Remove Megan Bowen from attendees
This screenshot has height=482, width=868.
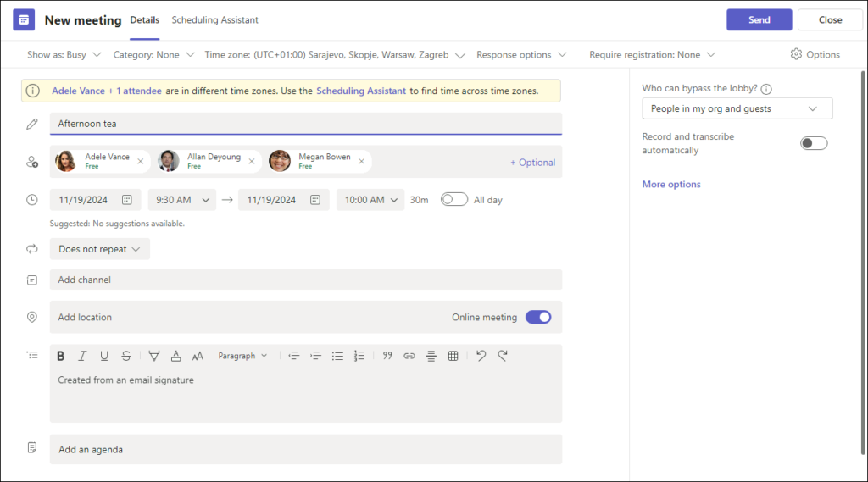(x=361, y=162)
